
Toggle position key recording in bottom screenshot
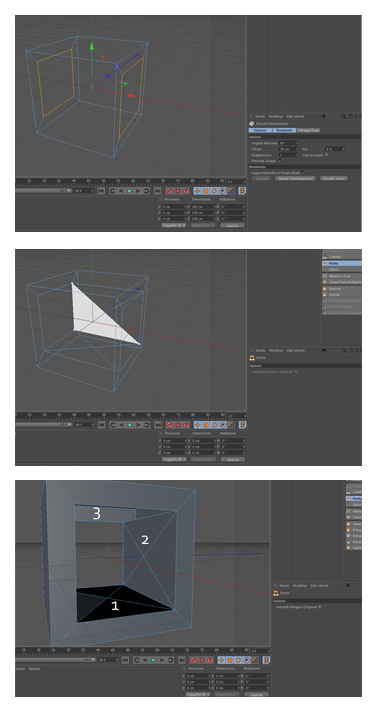click(x=221, y=660)
